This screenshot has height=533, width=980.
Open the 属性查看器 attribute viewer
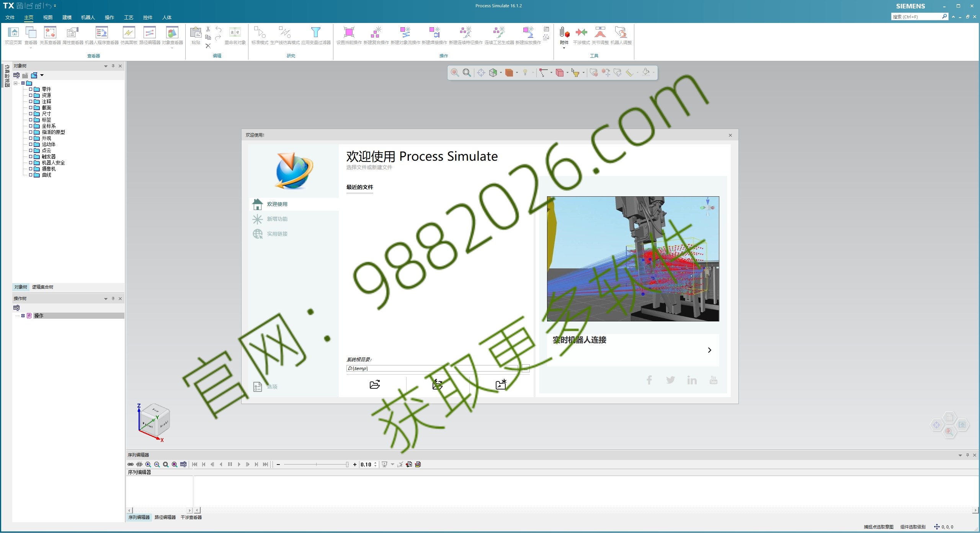[73, 33]
